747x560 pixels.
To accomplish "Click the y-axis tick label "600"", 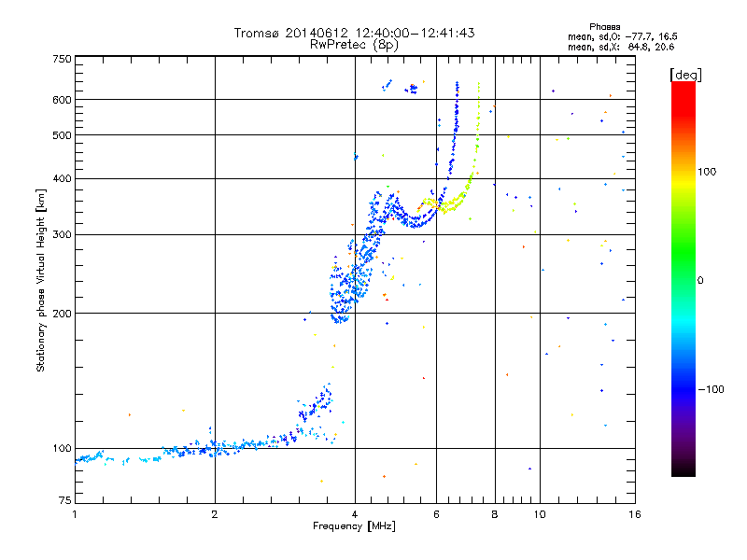I will 62,100.
